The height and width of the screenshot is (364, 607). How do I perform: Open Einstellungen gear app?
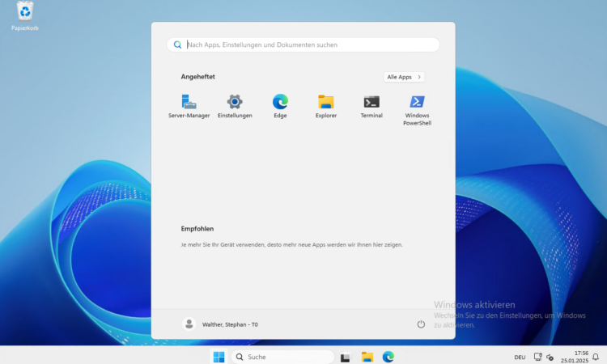(235, 106)
